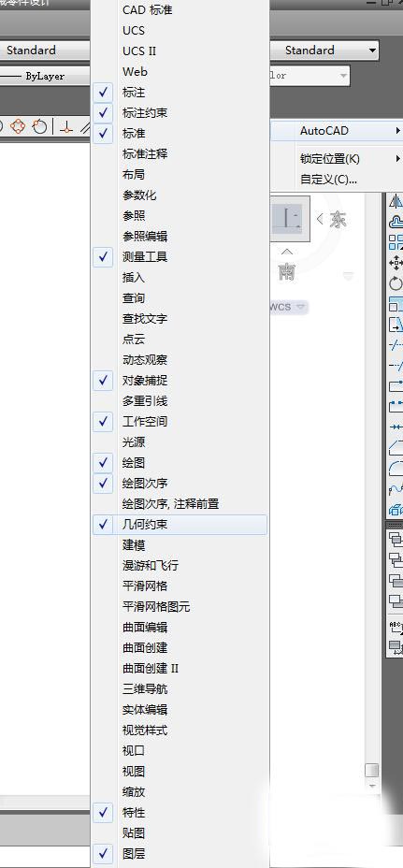Select the Array tool icon
The image size is (403, 868).
coord(396,242)
